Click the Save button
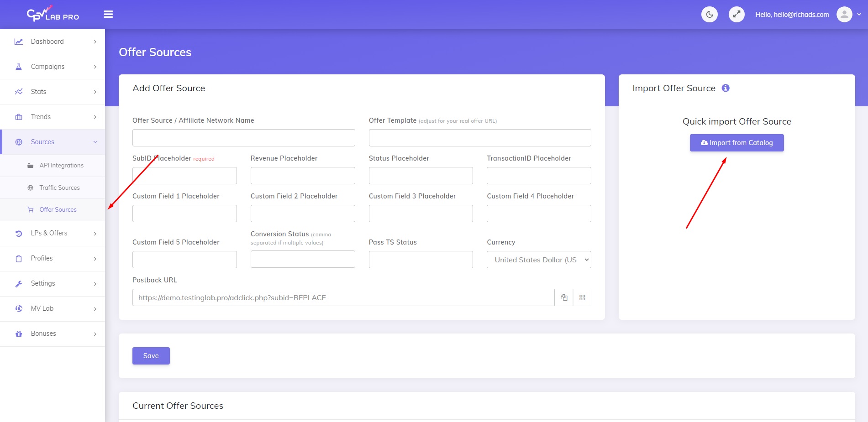Viewport: 868px width, 422px height. click(151, 356)
